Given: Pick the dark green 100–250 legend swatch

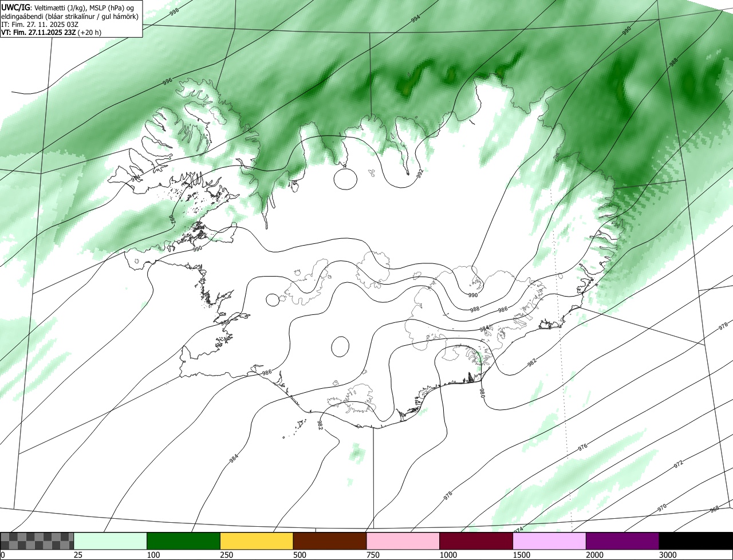Looking at the screenshot, I should tap(184, 541).
